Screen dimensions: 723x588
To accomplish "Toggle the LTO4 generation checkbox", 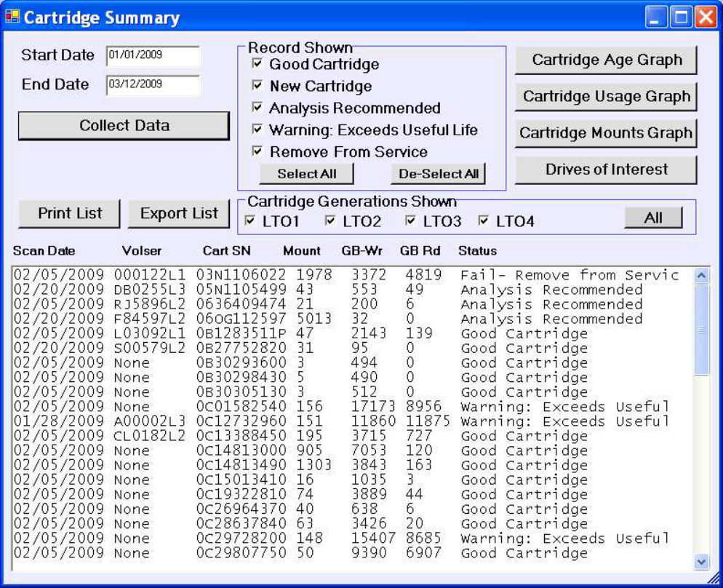I will pos(483,221).
